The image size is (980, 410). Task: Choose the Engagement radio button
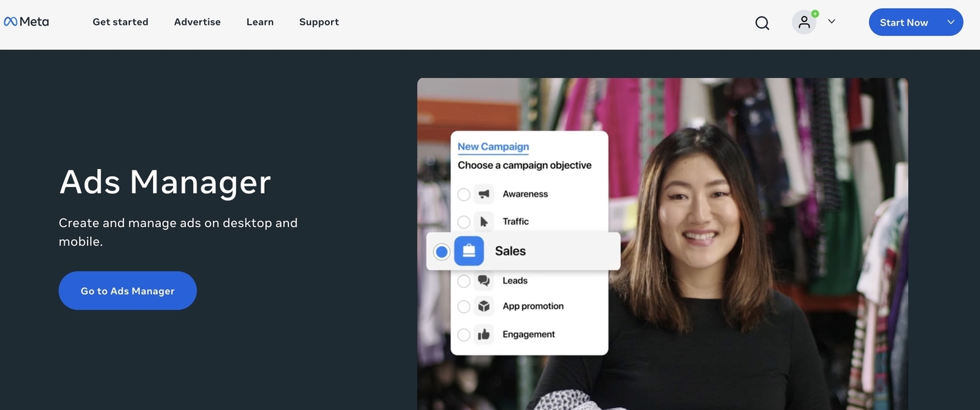coord(464,335)
